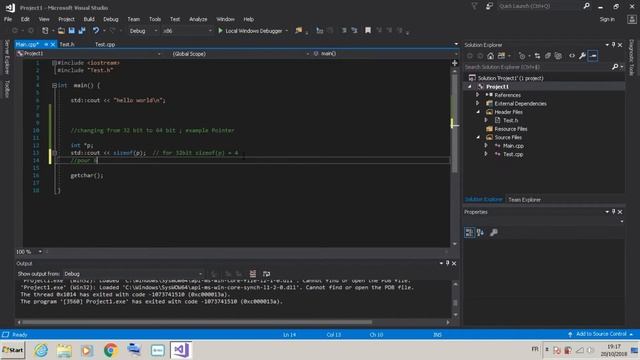Open File Explorer from taskbar

click(x=64, y=350)
